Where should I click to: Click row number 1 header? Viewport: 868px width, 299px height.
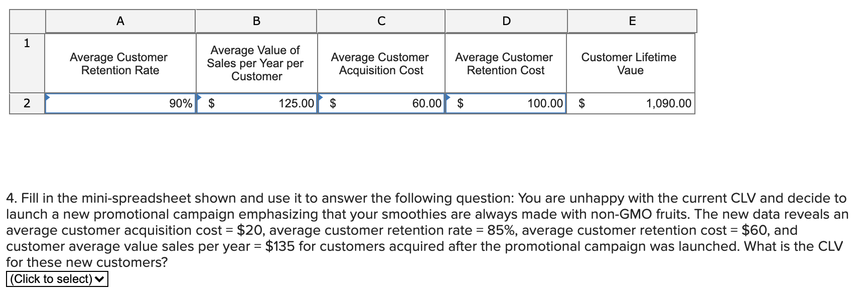pyautogui.click(x=27, y=43)
